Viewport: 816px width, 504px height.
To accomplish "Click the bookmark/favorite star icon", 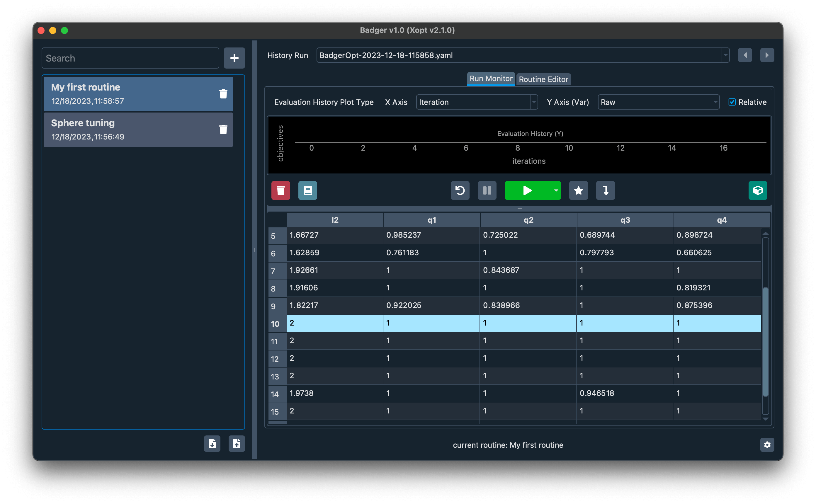I will [578, 190].
